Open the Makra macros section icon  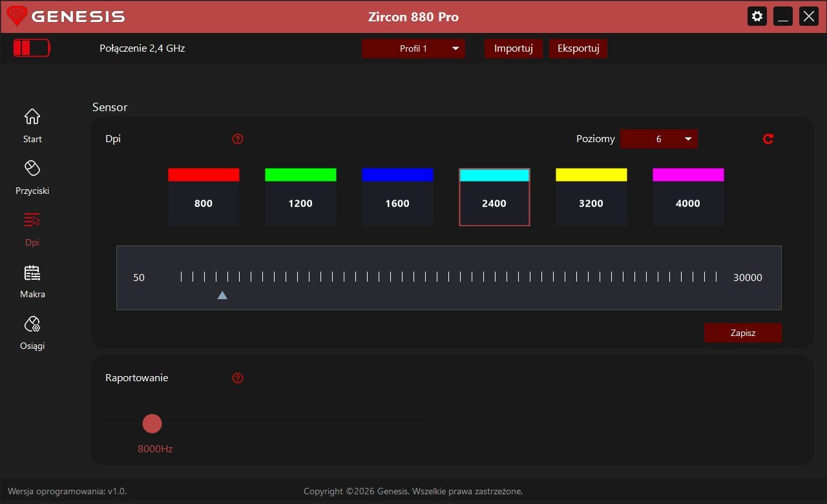[x=32, y=272]
